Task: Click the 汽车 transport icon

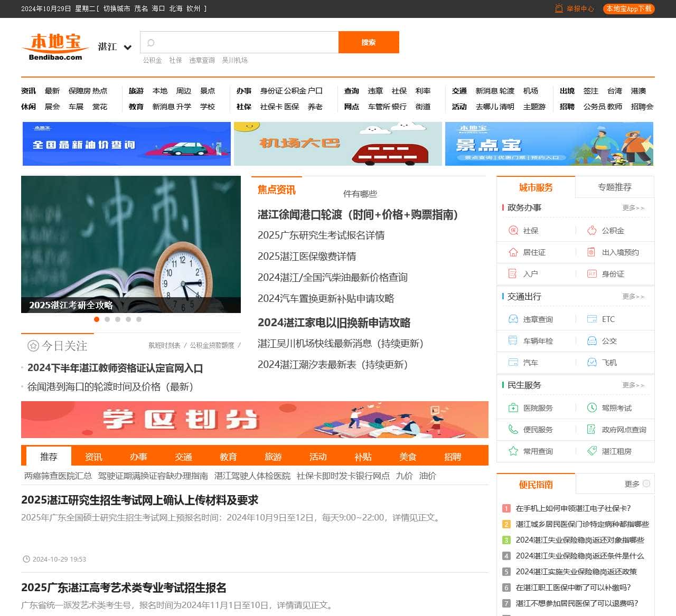Action: [513, 362]
